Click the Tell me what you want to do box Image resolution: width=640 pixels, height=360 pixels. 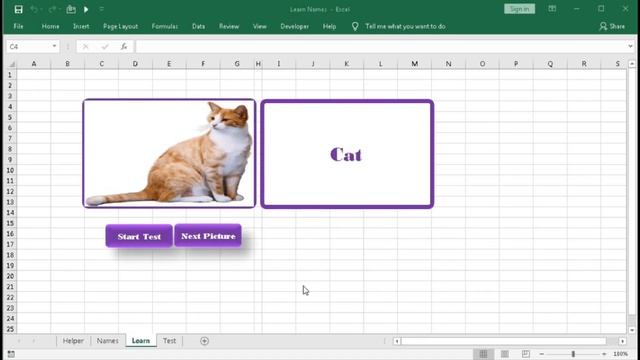[x=405, y=26]
